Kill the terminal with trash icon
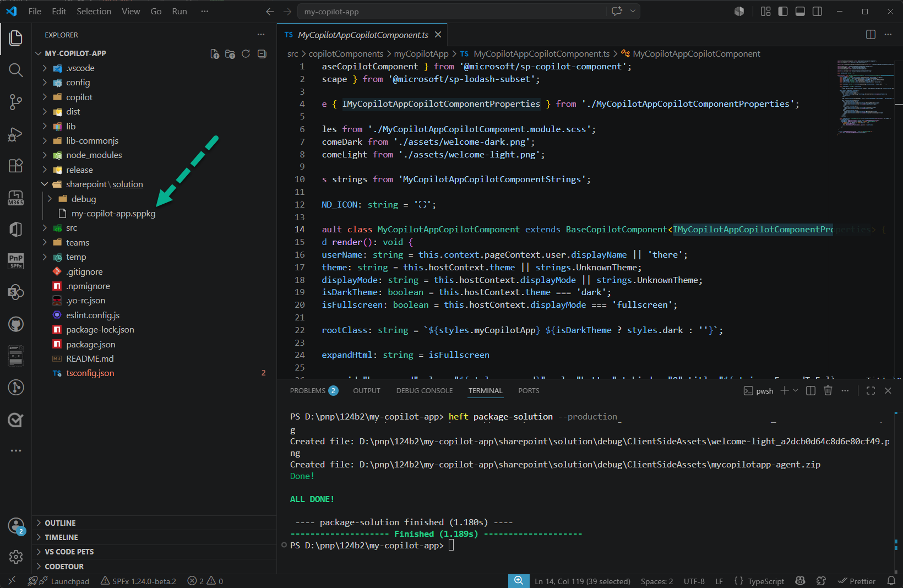The image size is (903, 588). pos(828,390)
